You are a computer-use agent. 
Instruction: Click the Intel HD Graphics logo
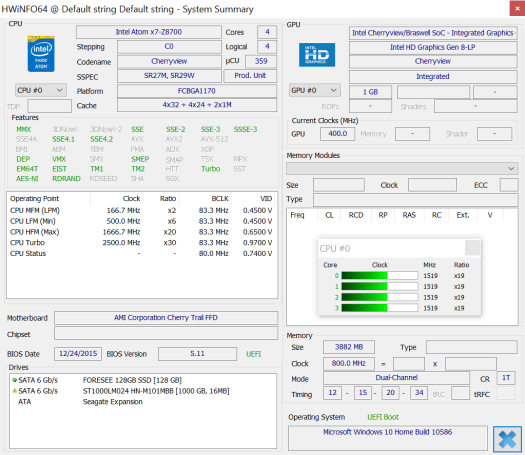317,55
